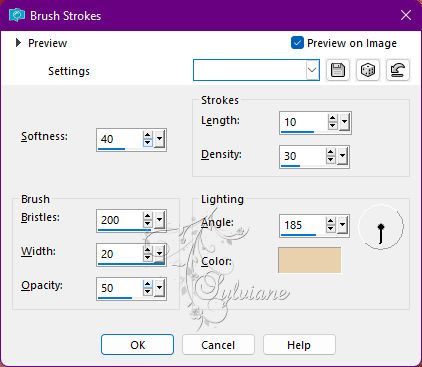Increase Angle with the up spinner arrow
This screenshot has width=422, height=367.
click(330, 221)
